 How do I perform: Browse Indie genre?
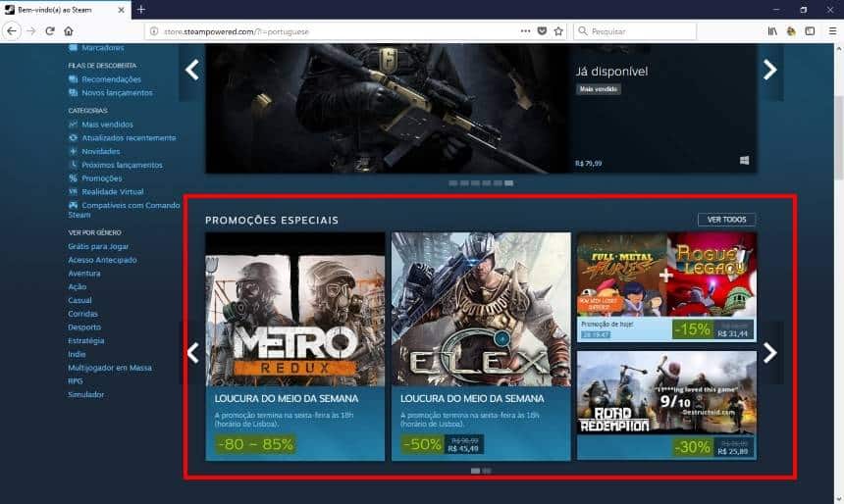pos(77,354)
